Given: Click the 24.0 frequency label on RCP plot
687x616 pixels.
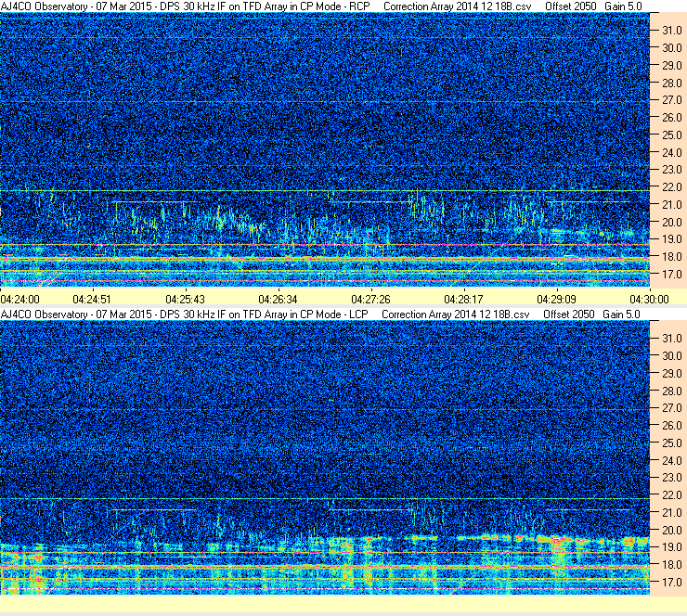Looking at the screenshot, I should point(671,153).
